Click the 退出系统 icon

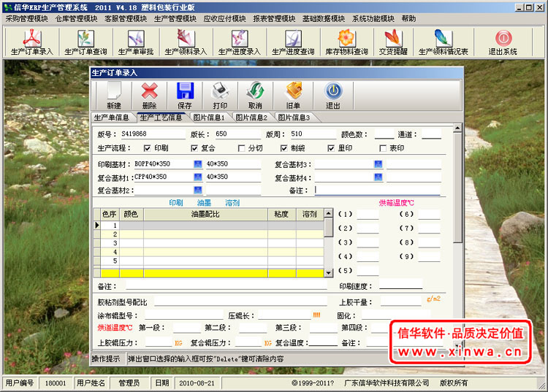(503, 42)
